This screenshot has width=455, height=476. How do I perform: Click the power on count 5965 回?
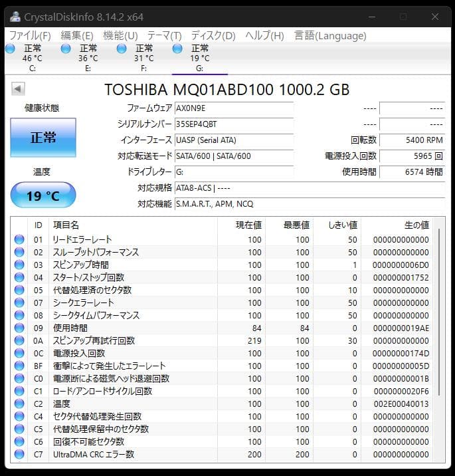click(412, 156)
